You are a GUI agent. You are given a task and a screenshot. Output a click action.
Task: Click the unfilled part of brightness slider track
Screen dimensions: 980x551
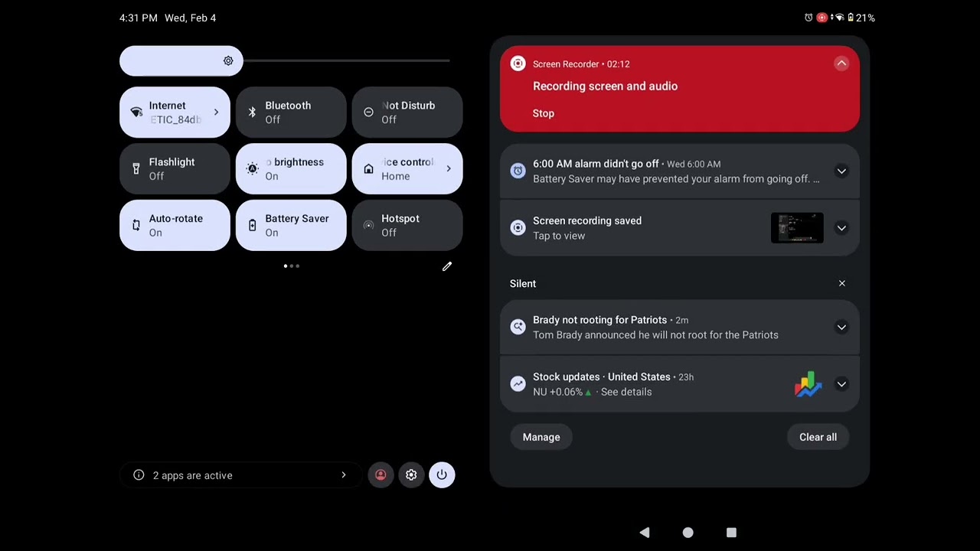tap(347, 61)
